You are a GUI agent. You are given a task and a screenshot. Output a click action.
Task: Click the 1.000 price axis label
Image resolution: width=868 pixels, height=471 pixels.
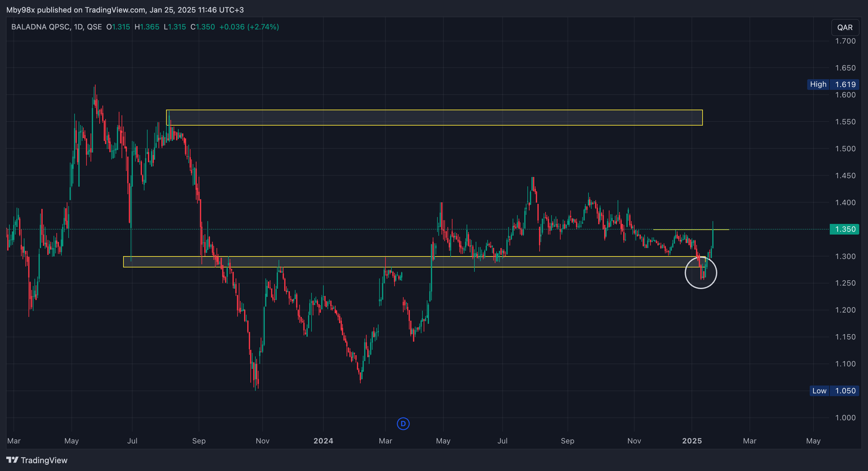pos(845,418)
